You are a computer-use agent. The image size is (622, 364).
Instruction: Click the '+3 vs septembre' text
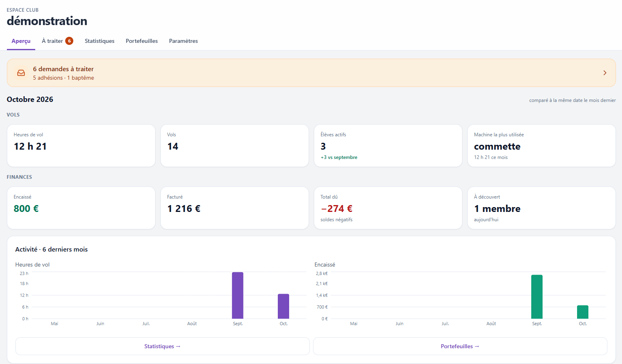(x=339, y=157)
